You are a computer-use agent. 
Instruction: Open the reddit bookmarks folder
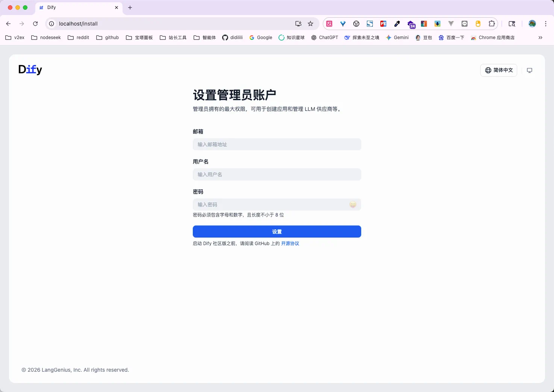(79, 38)
